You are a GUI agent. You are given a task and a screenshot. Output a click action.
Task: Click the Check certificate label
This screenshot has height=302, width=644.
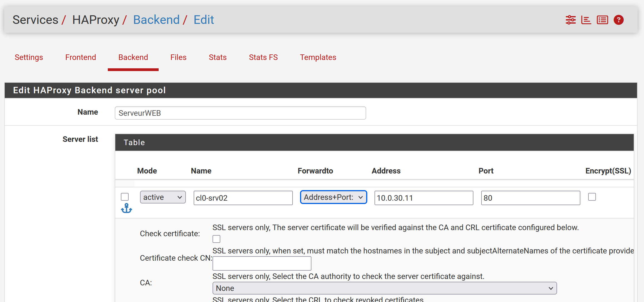point(170,233)
